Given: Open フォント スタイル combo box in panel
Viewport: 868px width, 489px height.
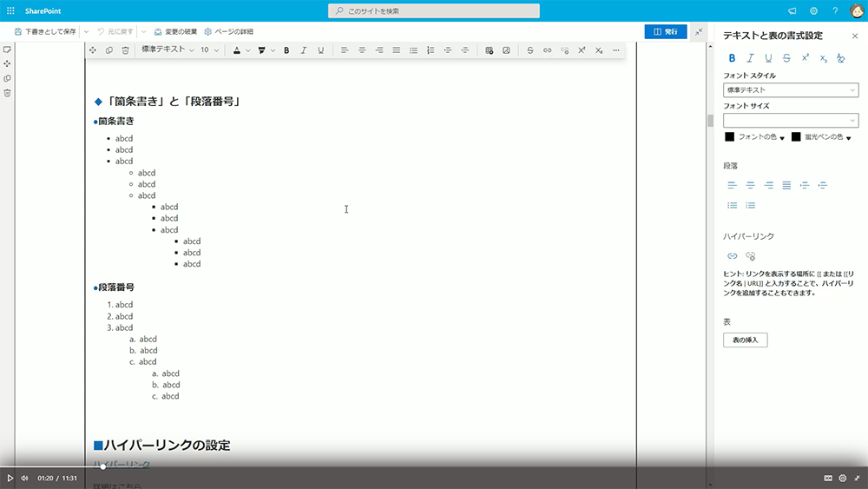Looking at the screenshot, I should [x=791, y=89].
